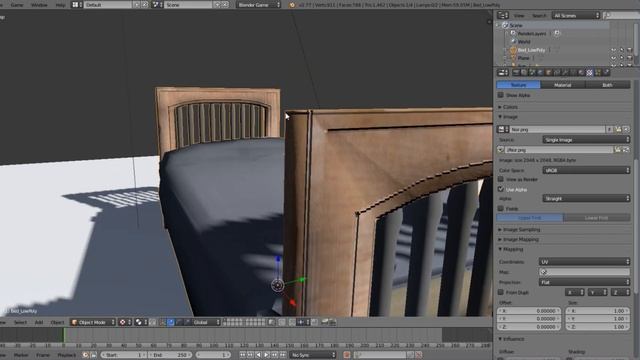Toggle renderability camera for Bed_LowPoly
The height and width of the screenshot is (360, 640).
[x=629, y=50]
